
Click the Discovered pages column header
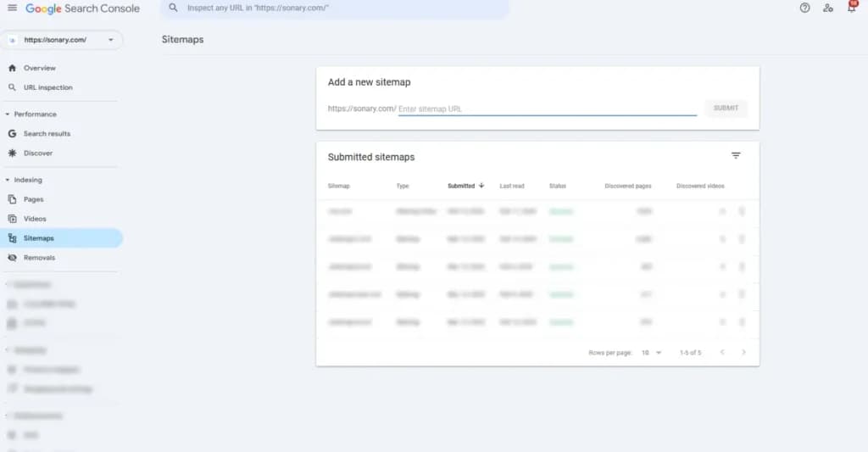pyautogui.click(x=628, y=186)
